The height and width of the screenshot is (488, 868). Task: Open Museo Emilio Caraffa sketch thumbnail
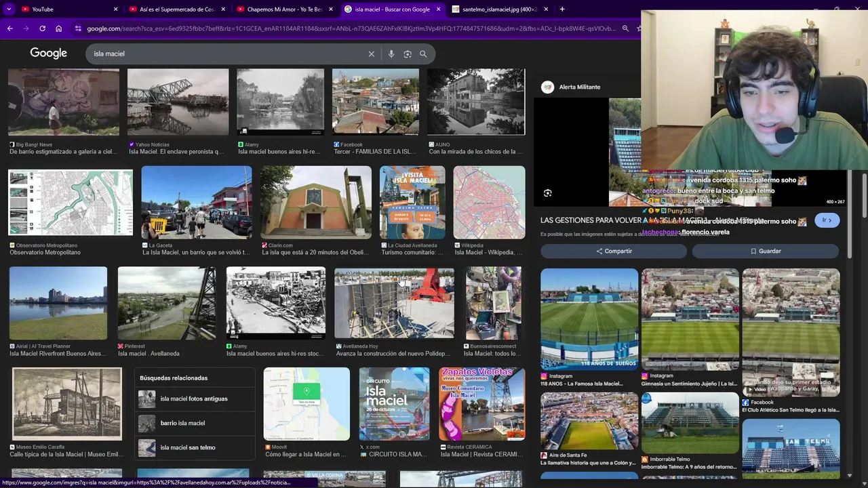67,404
